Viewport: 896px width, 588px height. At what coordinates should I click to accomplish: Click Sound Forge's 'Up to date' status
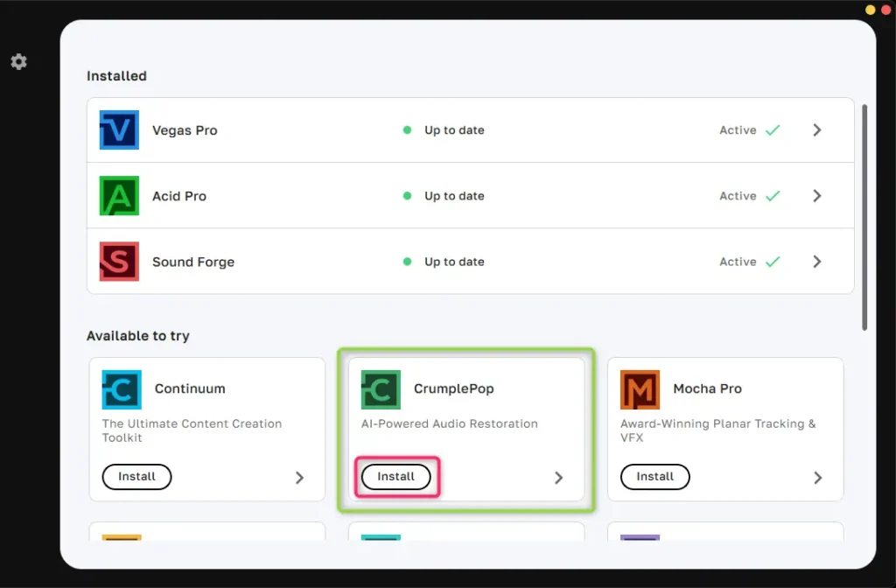pos(454,262)
